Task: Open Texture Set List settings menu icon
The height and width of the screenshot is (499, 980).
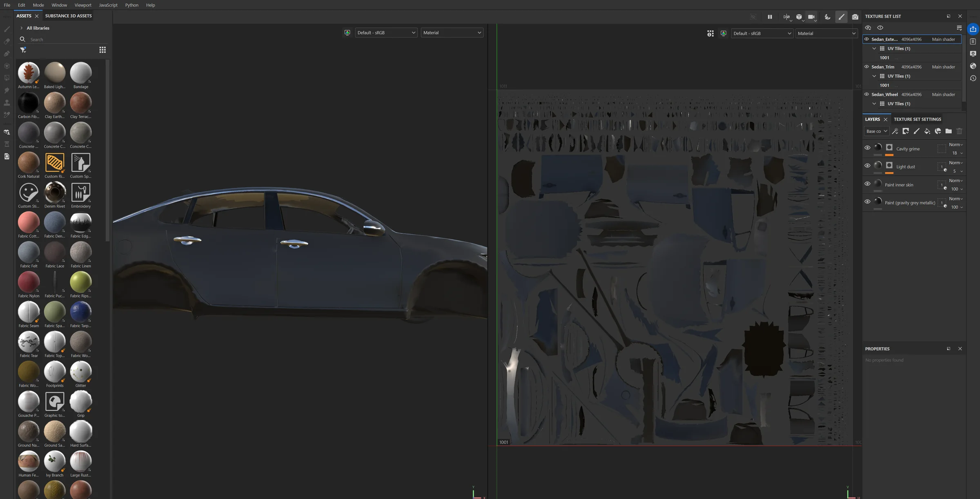Action: [959, 28]
